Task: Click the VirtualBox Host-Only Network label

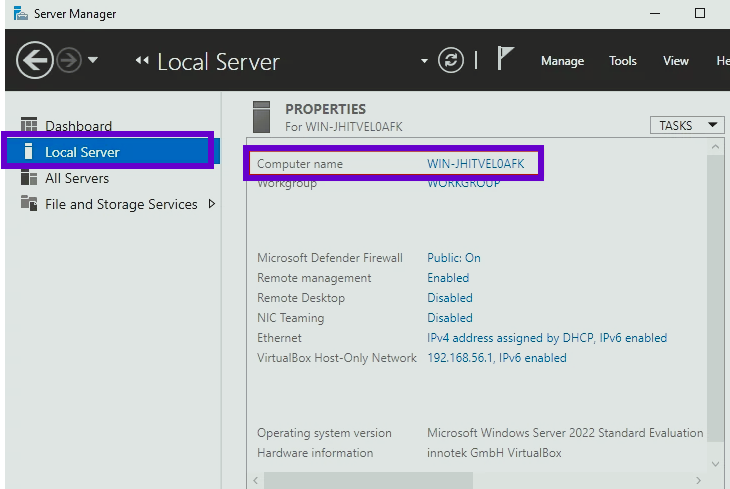Action: [x=337, y=358]
